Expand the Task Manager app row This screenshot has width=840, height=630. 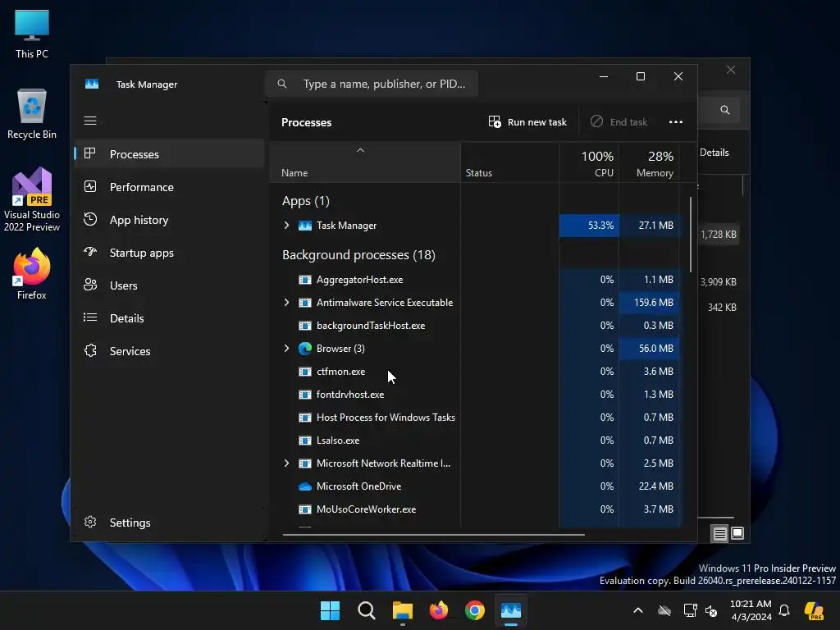(286, 226)
